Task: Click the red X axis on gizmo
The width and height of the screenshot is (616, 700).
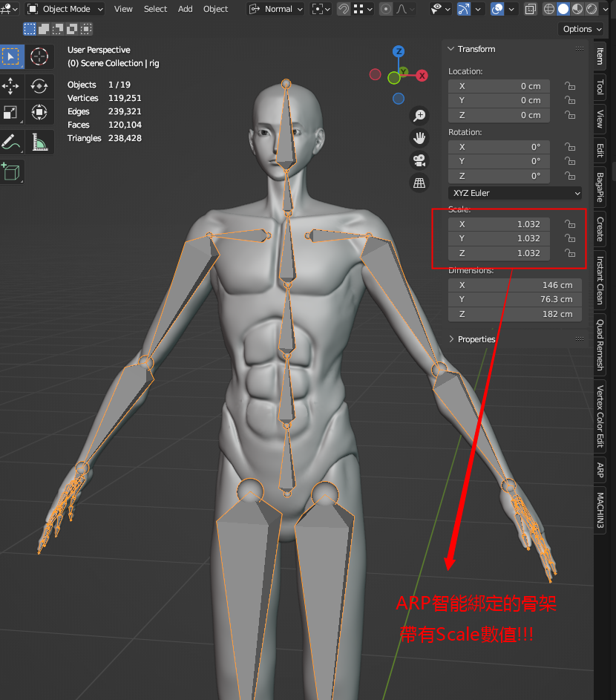Action: point(422,76)
